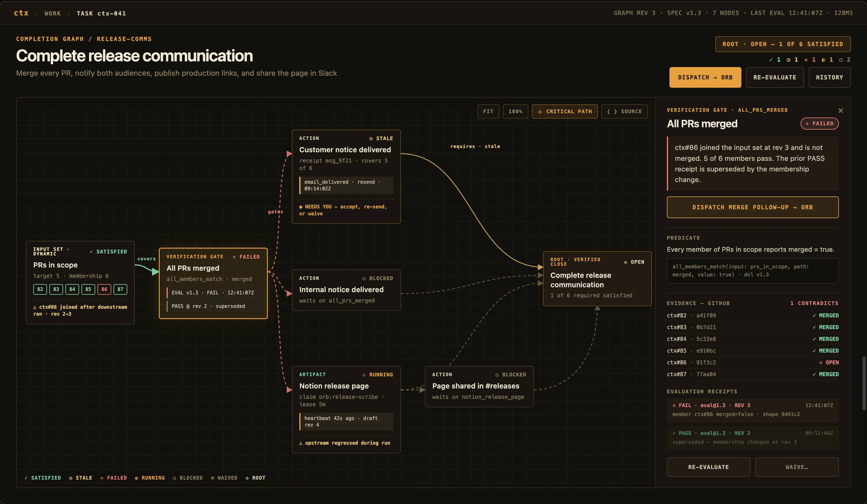Viewport: 867px width, 504px height.
Task: Click the STALE clock icon on Customer notice
Action: [x=371, y=139]
